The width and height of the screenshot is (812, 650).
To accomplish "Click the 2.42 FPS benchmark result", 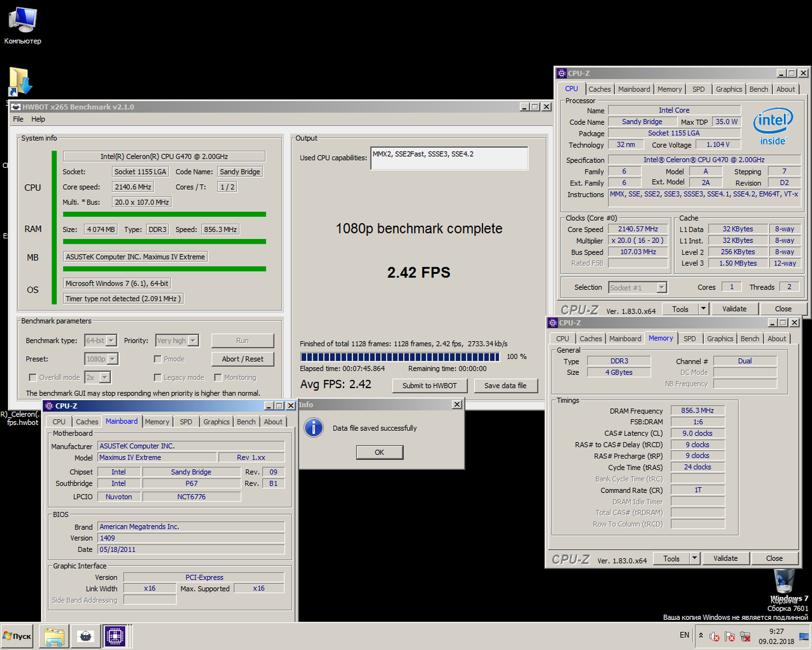I will (x=419, y=273).
